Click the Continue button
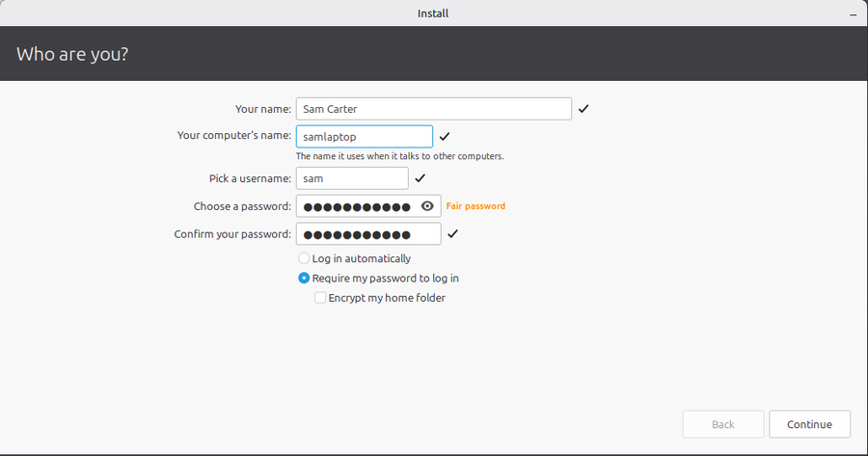The width and height of the screenshot is (868, 456). [809, 424]
